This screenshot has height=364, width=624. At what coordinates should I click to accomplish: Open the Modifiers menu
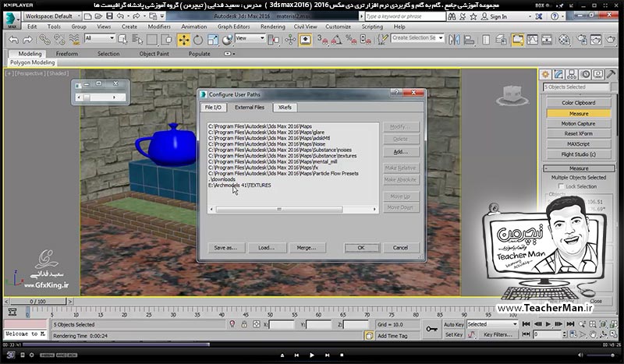159,27
